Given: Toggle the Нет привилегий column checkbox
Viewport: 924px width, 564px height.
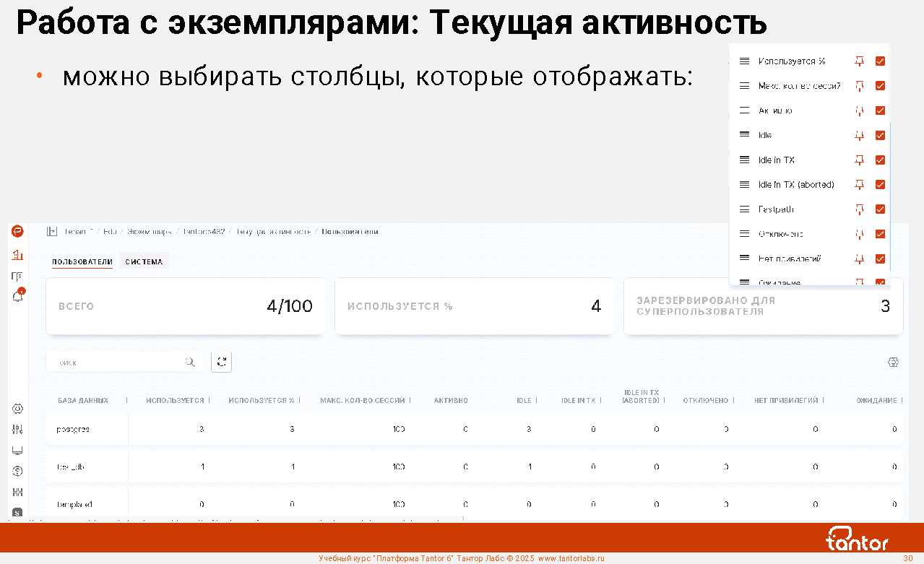Looking at the screenshot, I should (880, 259).
